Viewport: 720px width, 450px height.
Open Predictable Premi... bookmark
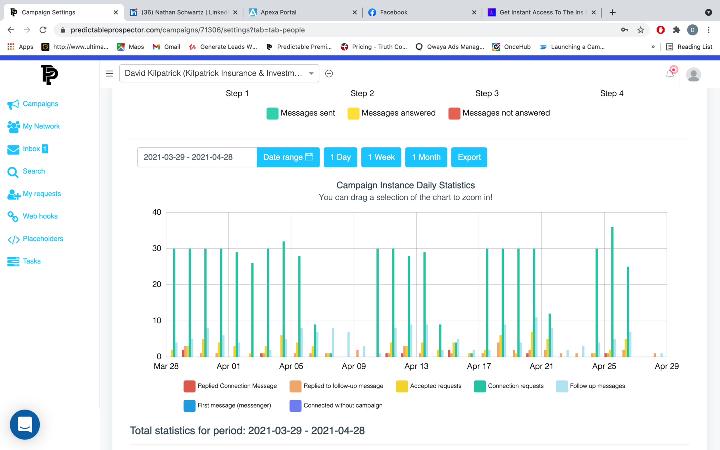pos(299,46)
